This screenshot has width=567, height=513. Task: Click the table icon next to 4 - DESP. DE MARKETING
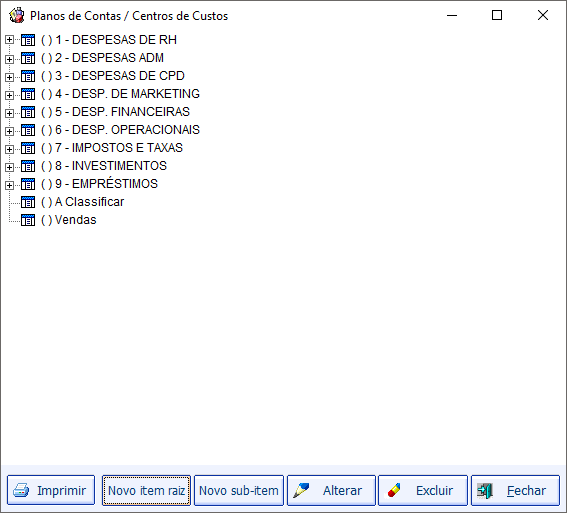point(28,94)
